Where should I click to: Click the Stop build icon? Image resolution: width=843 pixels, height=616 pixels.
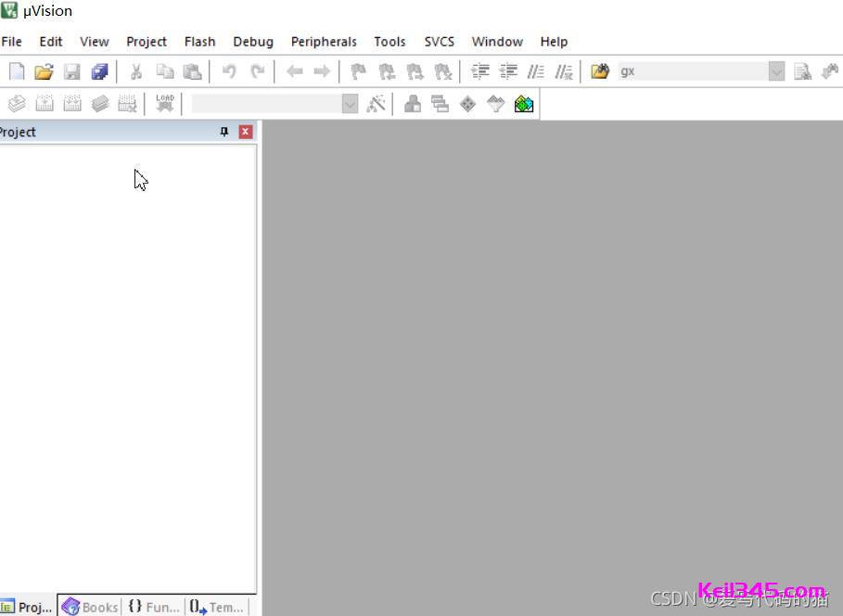pyautogui.click(x=127, y=103)
